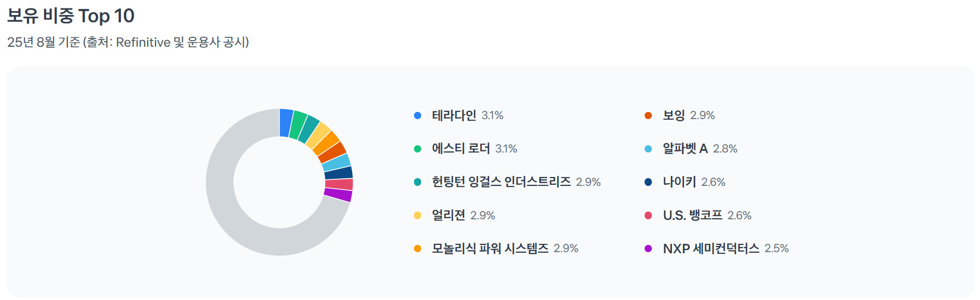Click the 에스티 로더 legend label
The width and height of the screenshot is (980, 300).
pyautogui.click(x=461, y=149)
